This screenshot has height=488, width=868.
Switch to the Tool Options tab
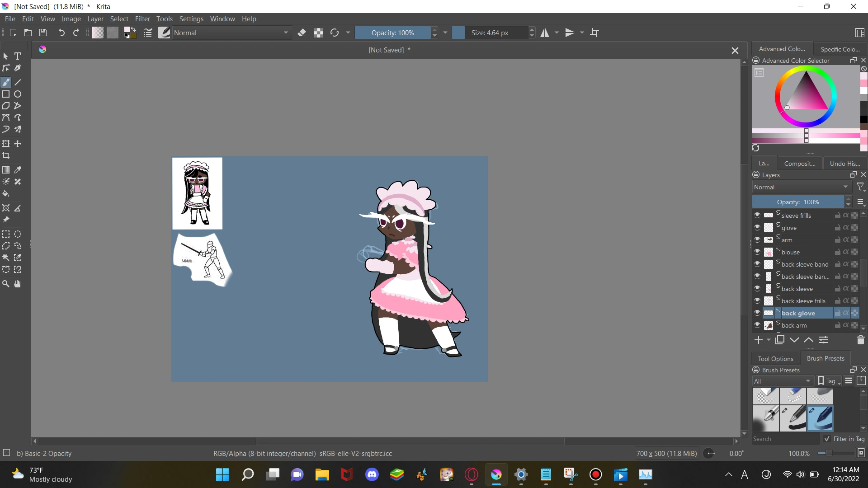(776, 358)
